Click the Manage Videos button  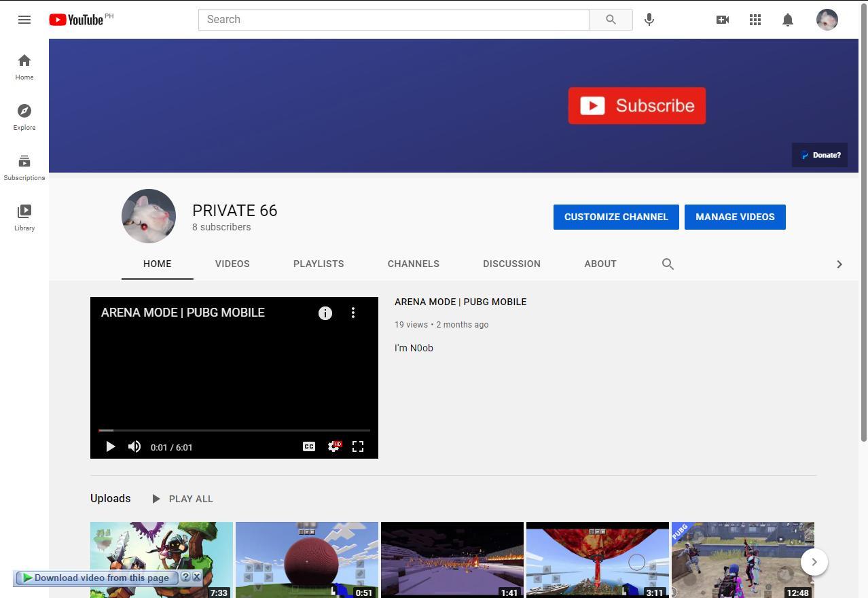tap(735, 217)
